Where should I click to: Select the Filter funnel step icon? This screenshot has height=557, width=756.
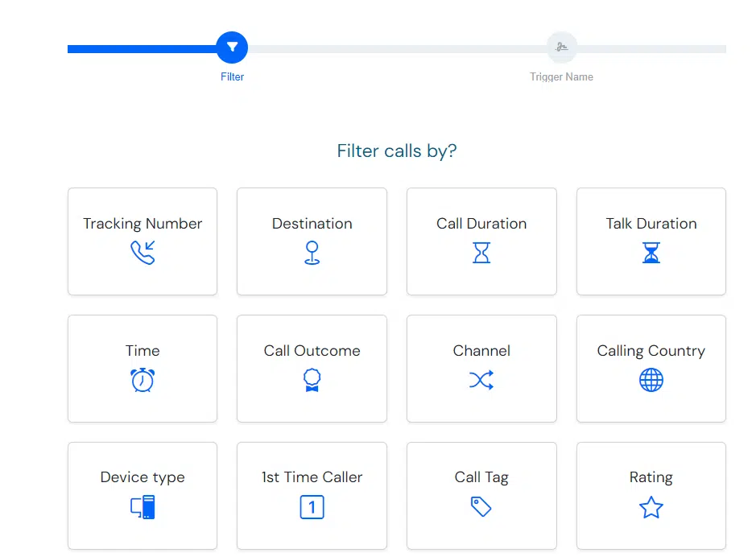[232, 47]
